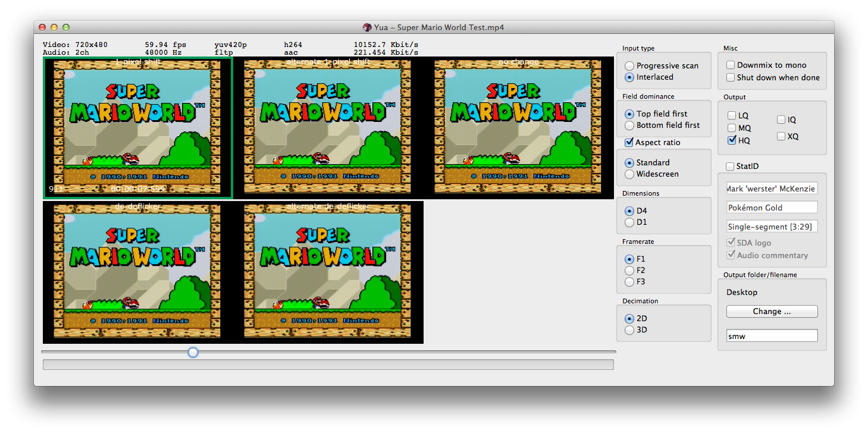
Task: Select the de-deflicker preview
Action: [x=138, y=272]
